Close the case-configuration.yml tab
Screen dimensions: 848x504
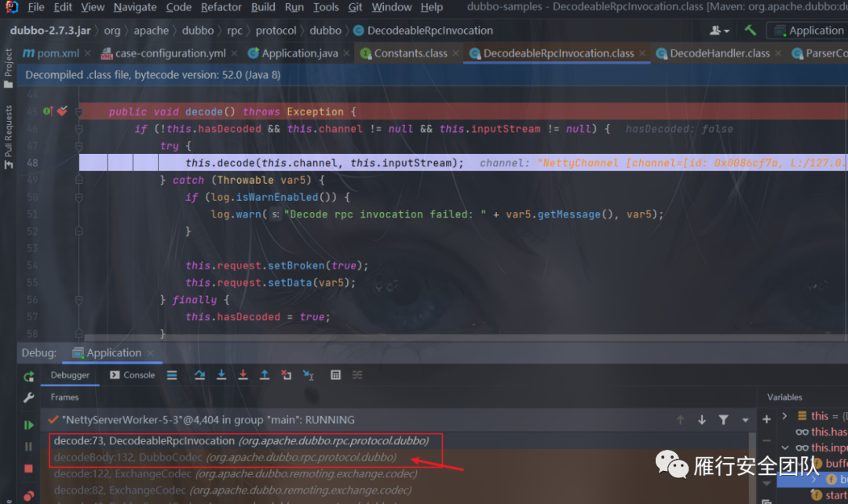click(234, 53)
